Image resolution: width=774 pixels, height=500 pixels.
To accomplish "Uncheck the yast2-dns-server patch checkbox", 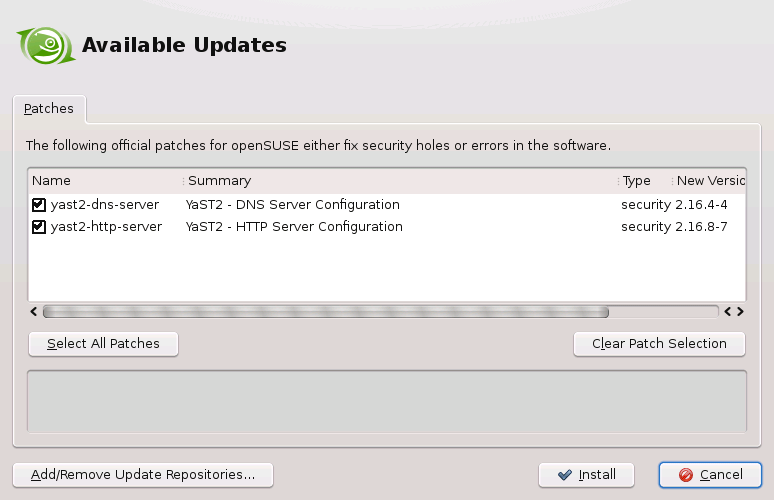I will (x=39, y=205).
